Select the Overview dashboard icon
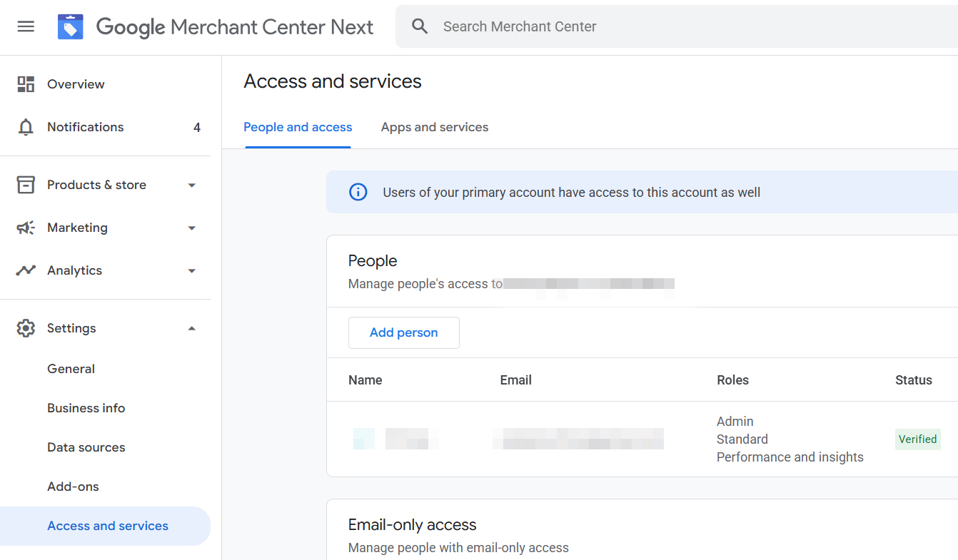 tap(26, 83)
